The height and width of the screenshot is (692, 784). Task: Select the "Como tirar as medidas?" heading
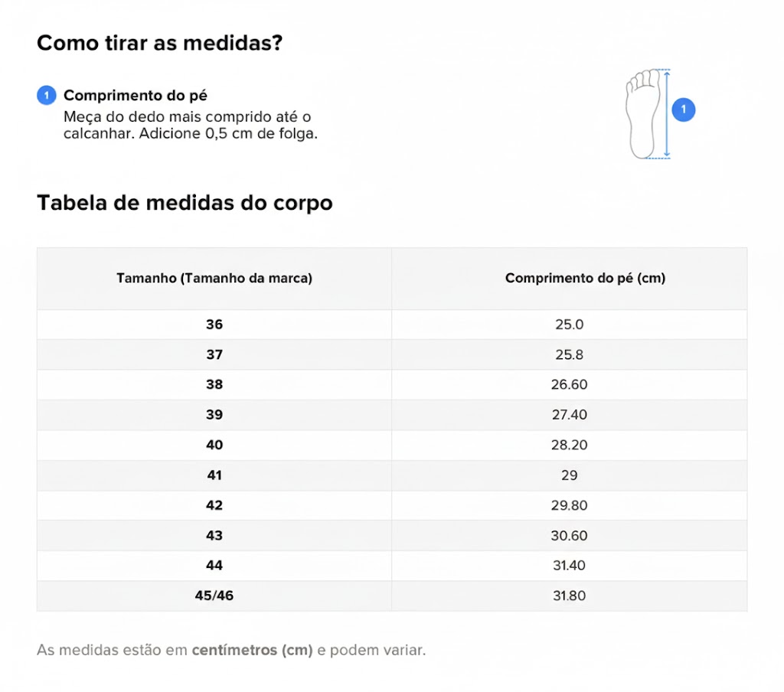[159, 43]
